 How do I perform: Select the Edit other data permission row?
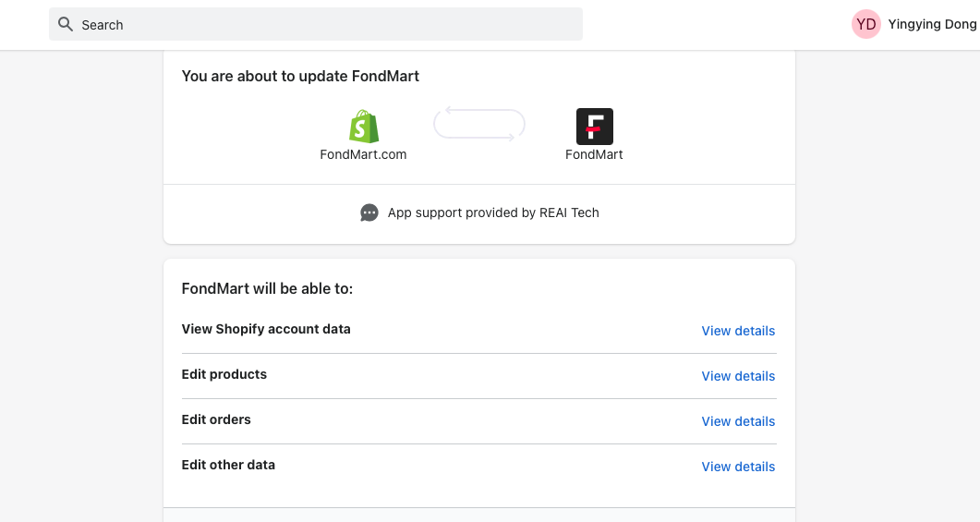pyautogui.click(x=228, y=465)
